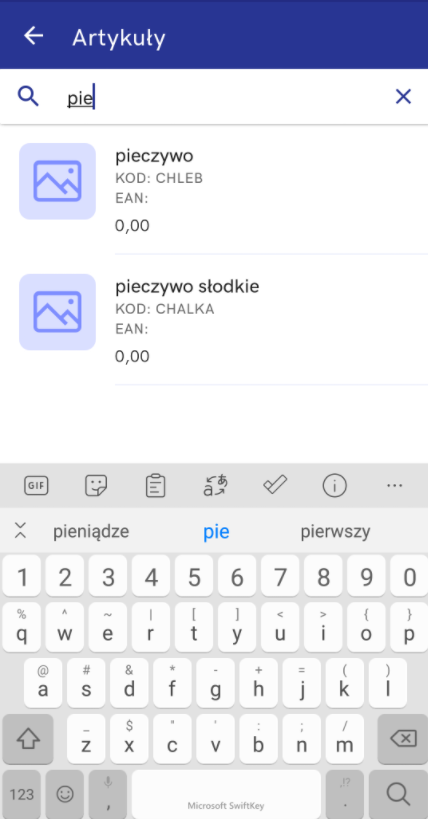Open the "pieczywo słodkie" article thumbnail
The height and width of the screenshot is (819, 428).
(x=57, y=312)
